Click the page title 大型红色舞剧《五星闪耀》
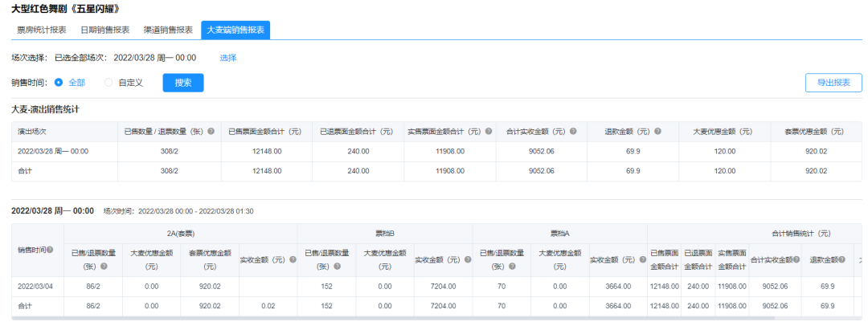 pyautogui.click(x=65, y=10)
